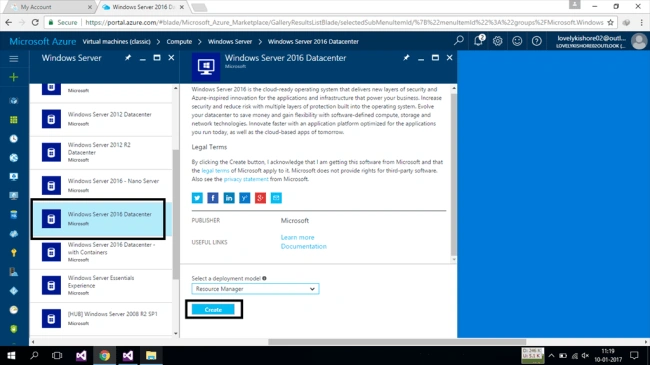Viewport: 650px width, 365px height.
Task: Click the Create button
Action: click(x=213, y=309)
